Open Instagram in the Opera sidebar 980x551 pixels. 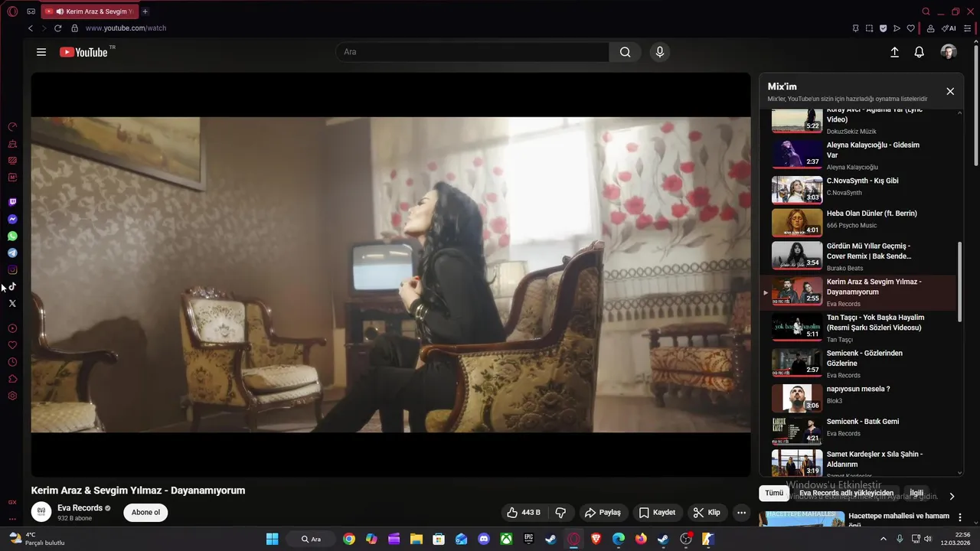(12, 270)
